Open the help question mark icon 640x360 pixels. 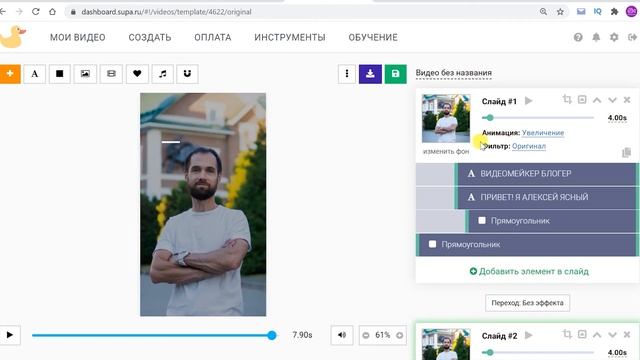pos(578,38)
